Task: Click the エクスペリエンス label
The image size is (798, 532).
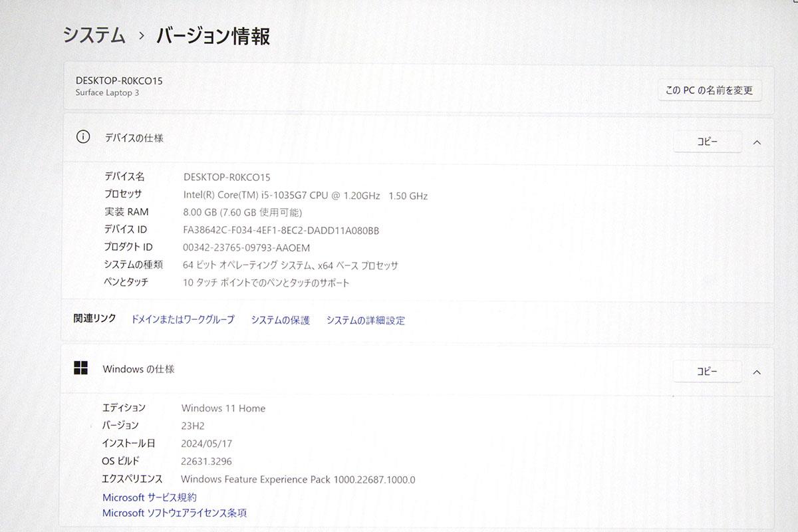Action: point(132,478)
